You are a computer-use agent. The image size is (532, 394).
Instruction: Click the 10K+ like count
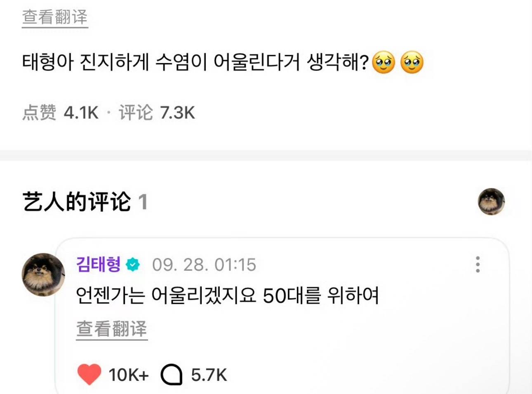click(128, 375)
